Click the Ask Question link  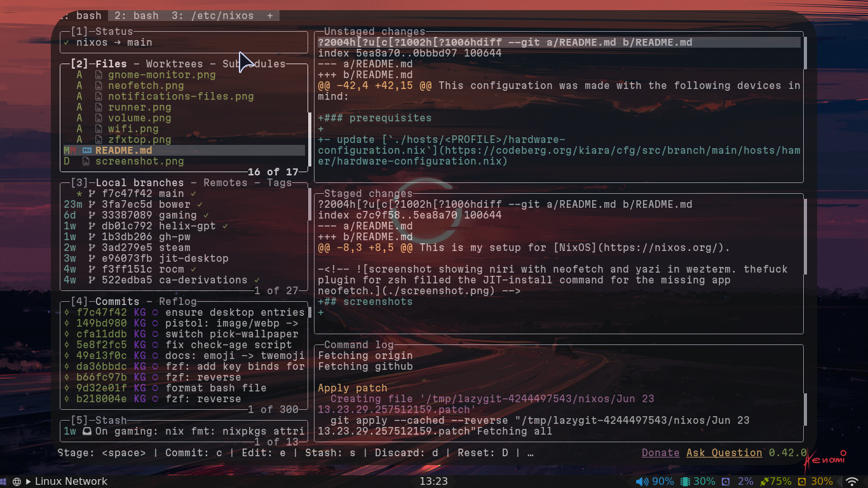(724, 453)
